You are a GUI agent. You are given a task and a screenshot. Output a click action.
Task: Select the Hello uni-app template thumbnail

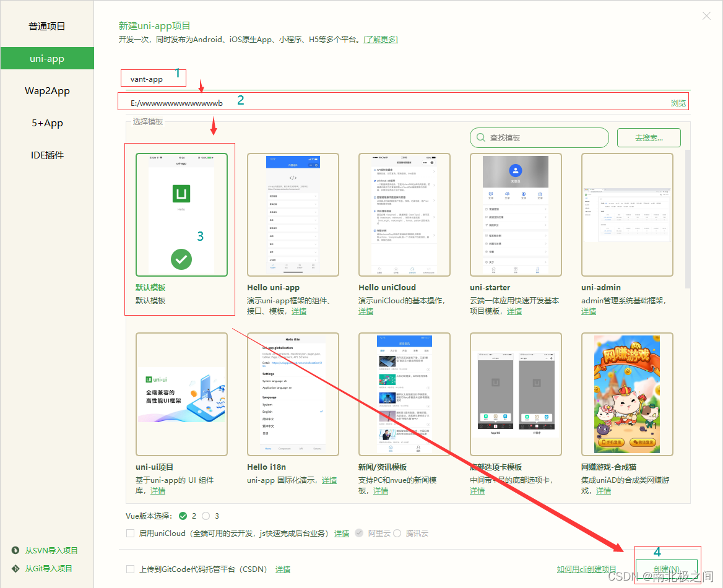click(x=293, y=215)
